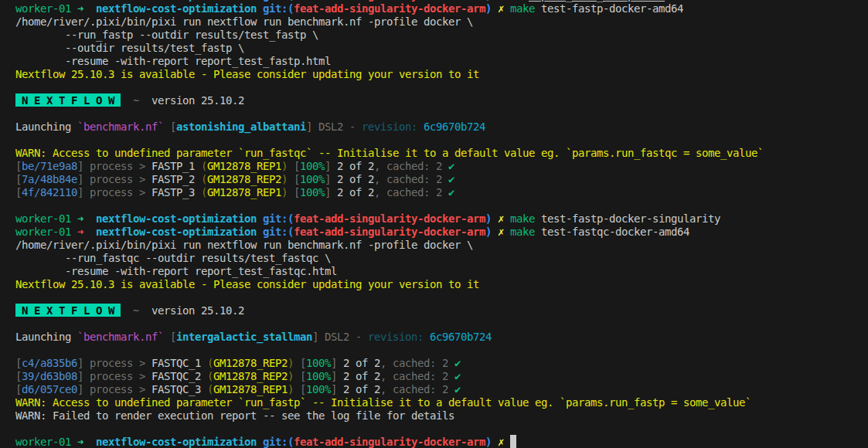Click the NEXTFLOW version badge
The height and width of the screenshot is (448, 868).
point(68,100)
